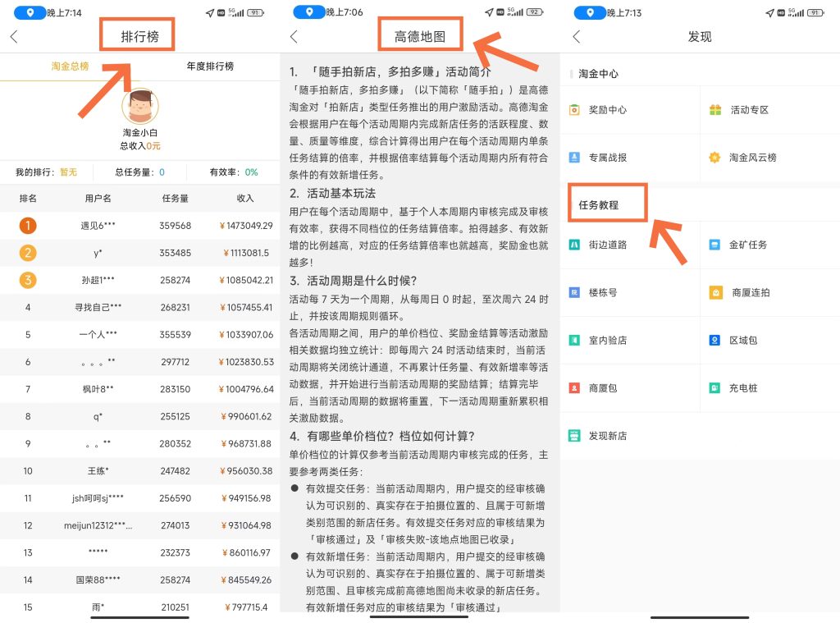Tap income value ¥990601.62
The image size is (840, 623).
246,416
